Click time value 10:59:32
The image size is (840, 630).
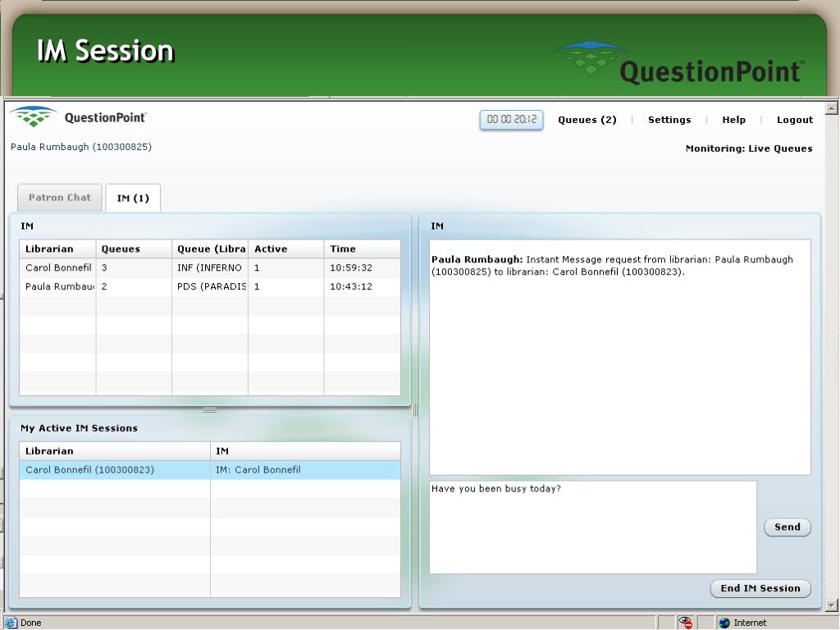[x=351, y=267]
